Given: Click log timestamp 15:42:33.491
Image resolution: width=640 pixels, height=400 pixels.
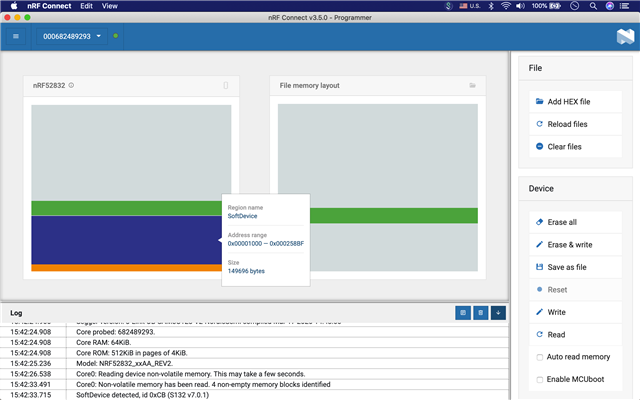Looking at the screenshot, I should (x=31, y=384).
